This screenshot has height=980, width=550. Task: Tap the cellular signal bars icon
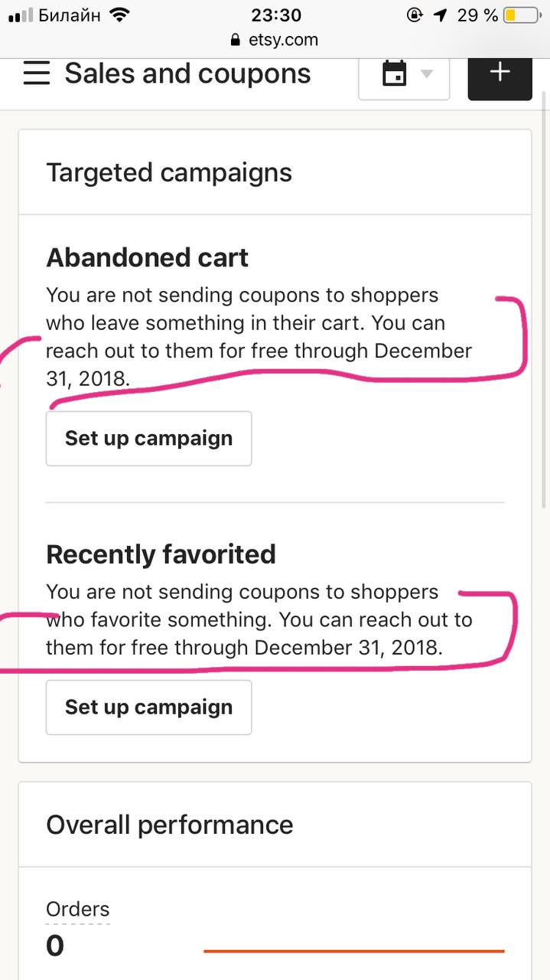point(21,15)
